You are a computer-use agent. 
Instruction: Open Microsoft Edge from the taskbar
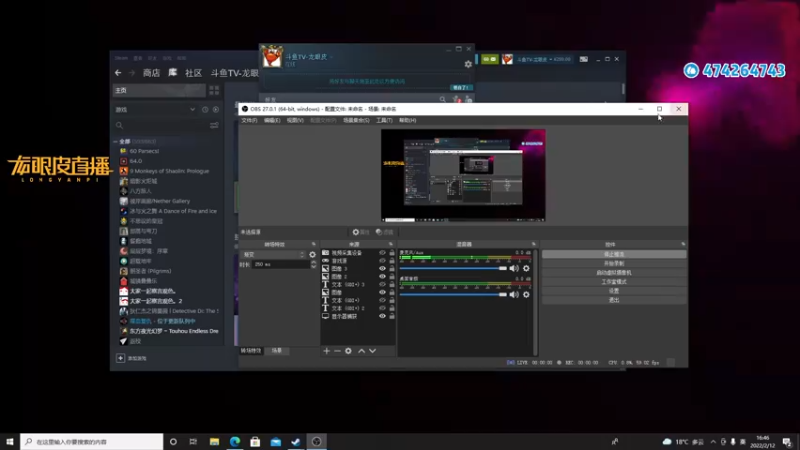(235, 441)
